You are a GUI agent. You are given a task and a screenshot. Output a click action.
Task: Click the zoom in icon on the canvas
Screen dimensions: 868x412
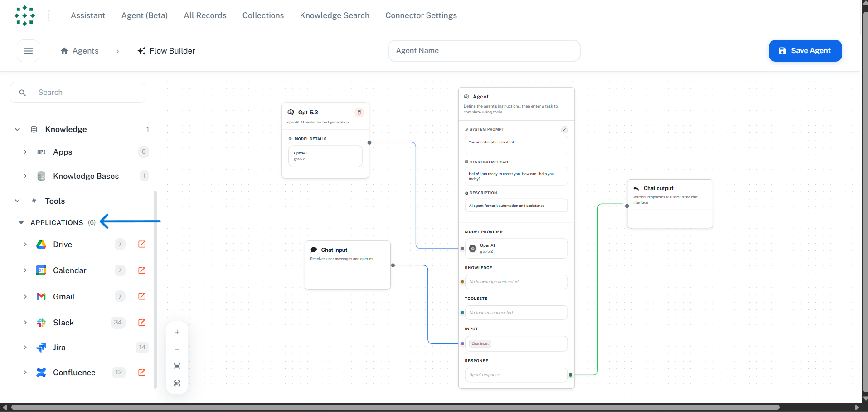click(177, 332)
